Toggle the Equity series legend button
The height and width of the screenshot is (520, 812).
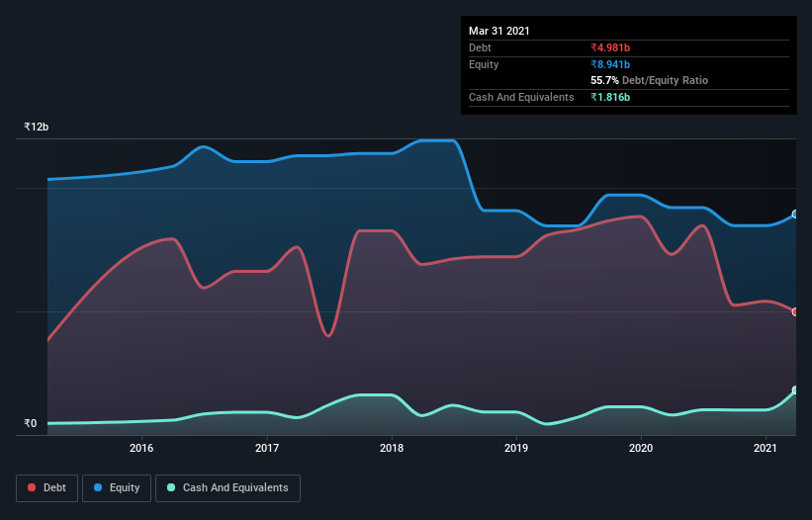pos(117,488)
